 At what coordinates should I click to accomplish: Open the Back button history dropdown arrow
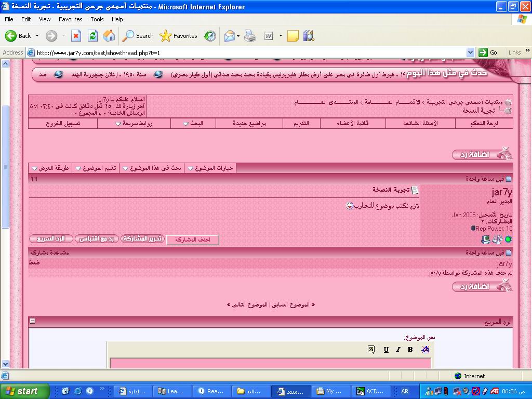tap(37, 36)
